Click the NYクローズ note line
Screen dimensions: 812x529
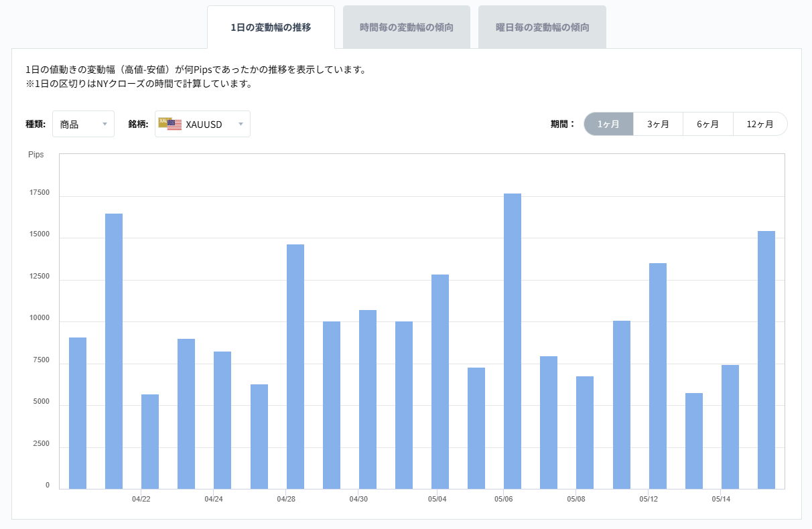pyautogui.click(x=139, y=84)
